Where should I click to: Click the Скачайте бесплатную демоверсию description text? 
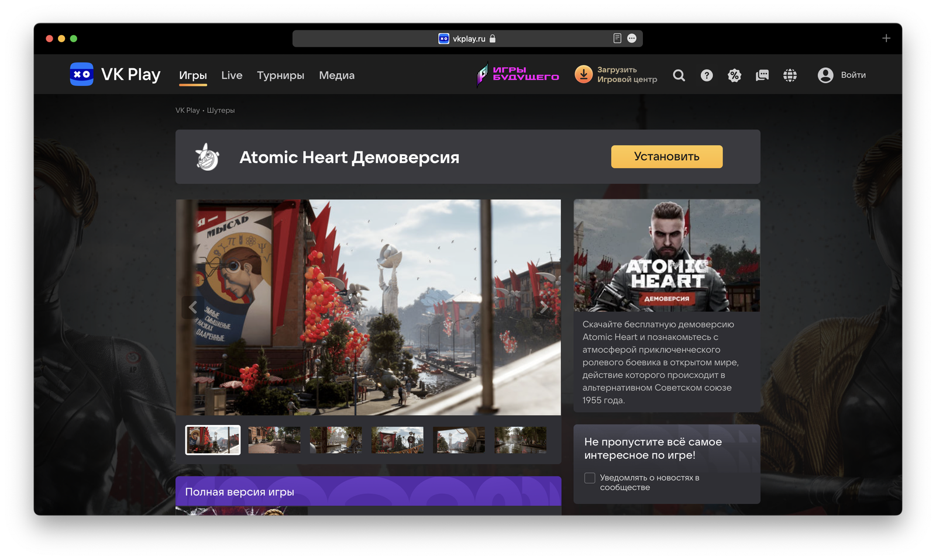click(x=661, y=362)
